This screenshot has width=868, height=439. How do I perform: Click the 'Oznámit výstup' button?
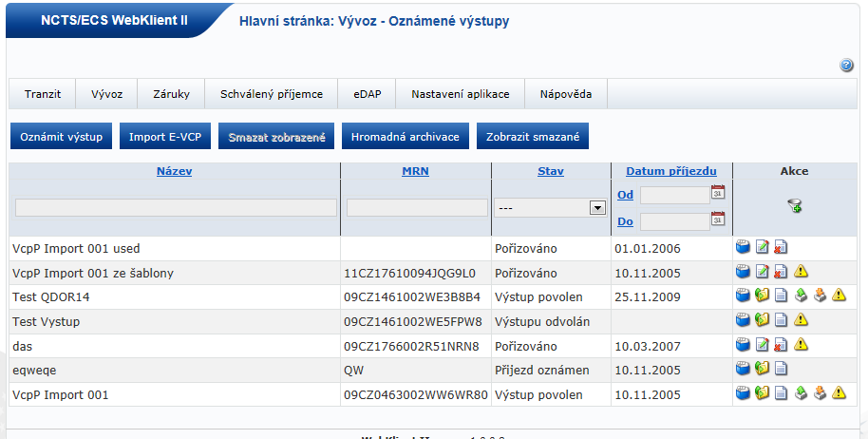[x=62, y=137]
